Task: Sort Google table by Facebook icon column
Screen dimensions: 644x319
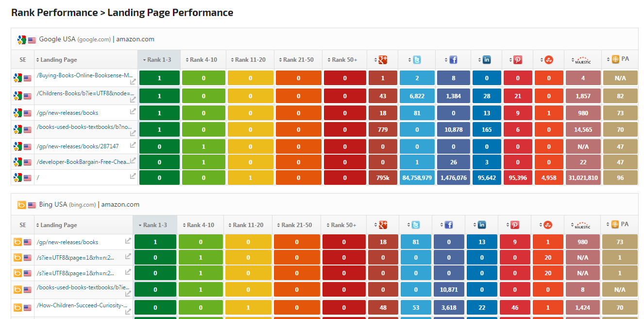Action: click(453, 60)
